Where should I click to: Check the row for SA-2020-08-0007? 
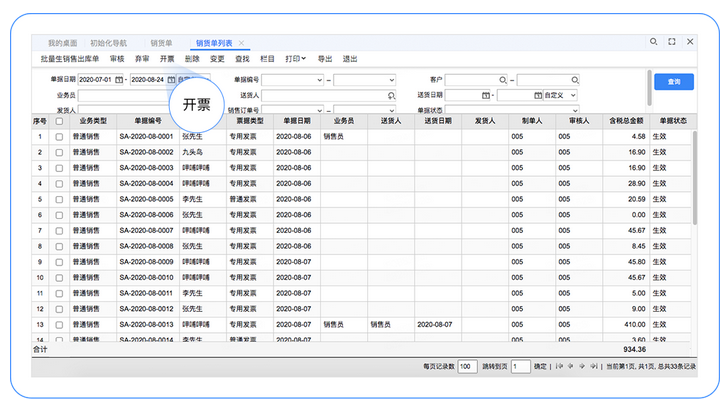tap(59, 231)
